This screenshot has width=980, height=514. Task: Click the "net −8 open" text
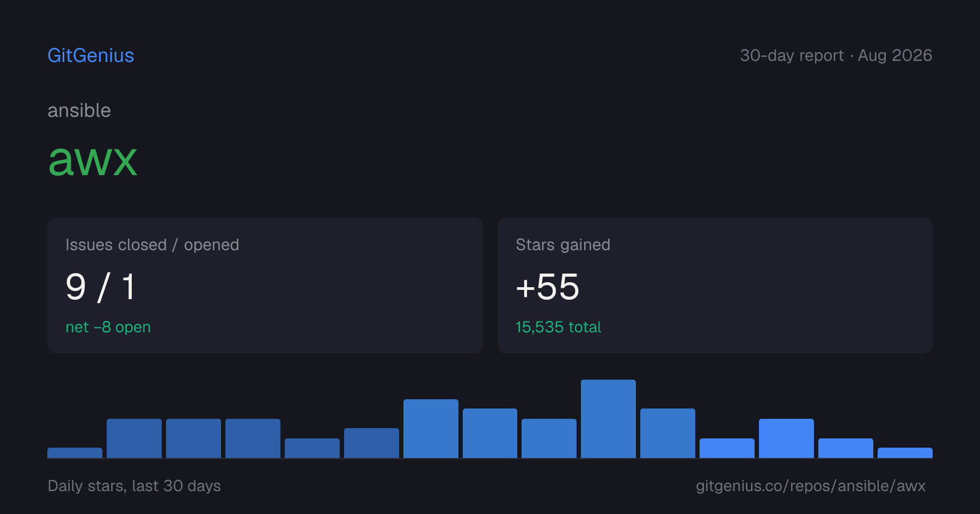[108, 327]
